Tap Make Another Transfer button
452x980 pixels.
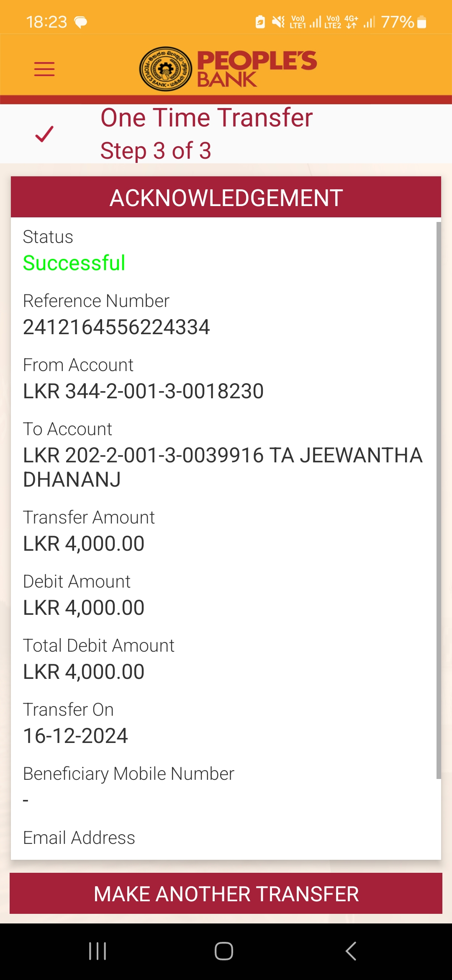click(x=226, y=894)
